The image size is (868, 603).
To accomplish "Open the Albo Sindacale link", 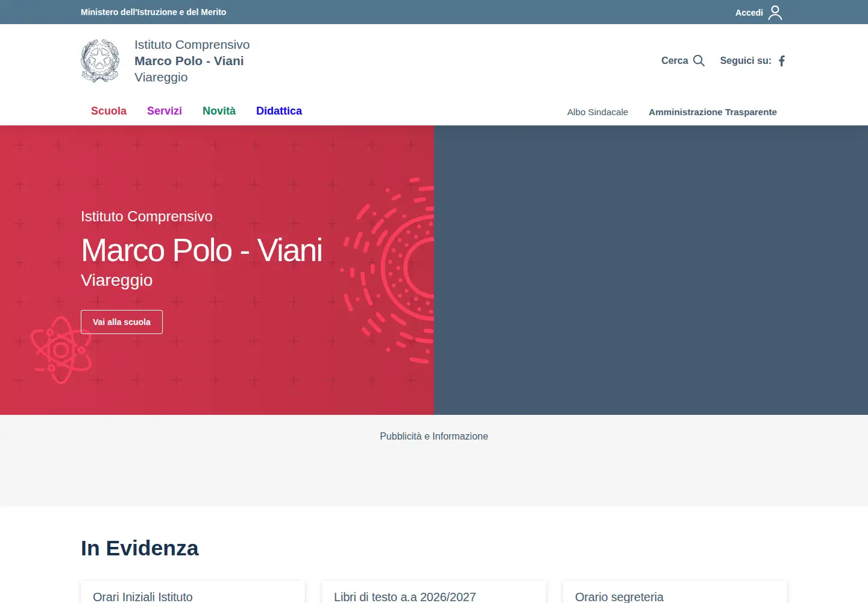I will [x=597, y=112].
